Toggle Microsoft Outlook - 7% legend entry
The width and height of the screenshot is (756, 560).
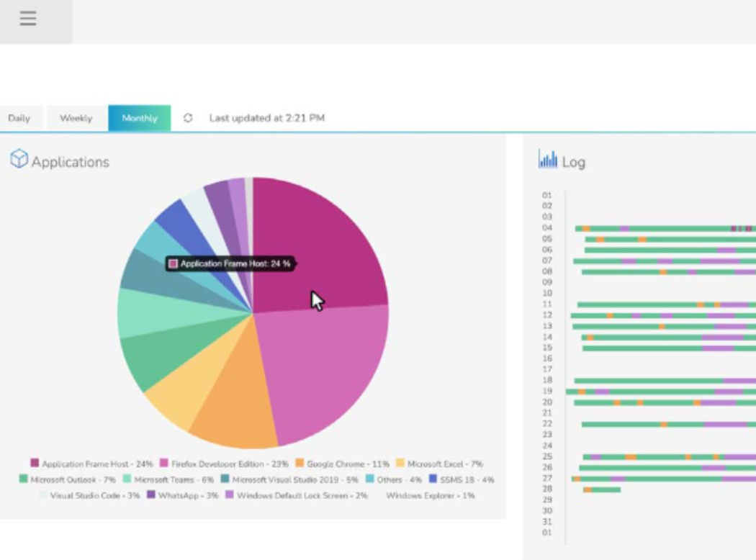(68, 479)
